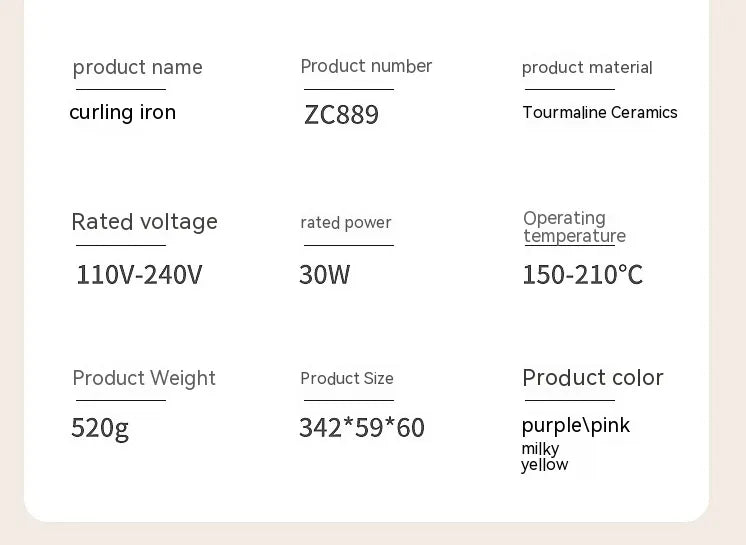Select the 150-210°C temperature range
The width and height of the screenshot is (746, 545).
coord(582,275)
